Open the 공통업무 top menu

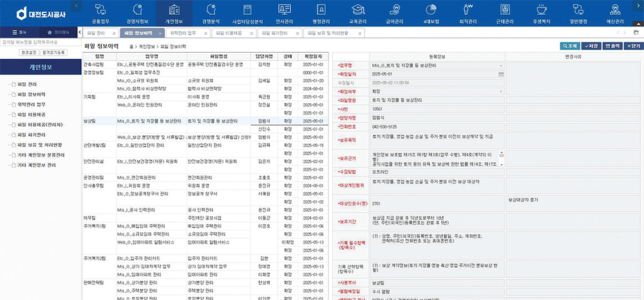click(x=99, y=14)
